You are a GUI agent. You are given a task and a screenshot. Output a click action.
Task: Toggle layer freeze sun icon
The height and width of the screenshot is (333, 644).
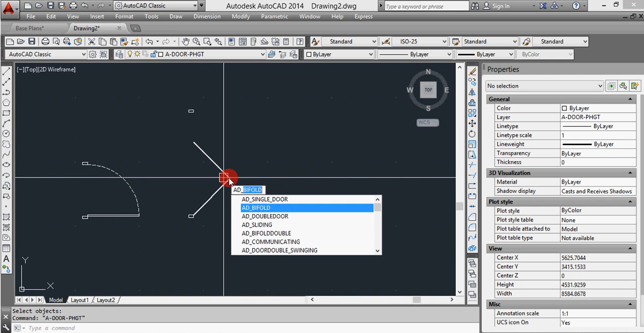pyautogui.click(x=138, y=54)
